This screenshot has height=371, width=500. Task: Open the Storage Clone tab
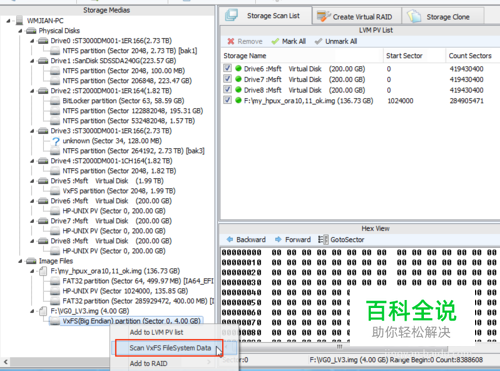443,16
